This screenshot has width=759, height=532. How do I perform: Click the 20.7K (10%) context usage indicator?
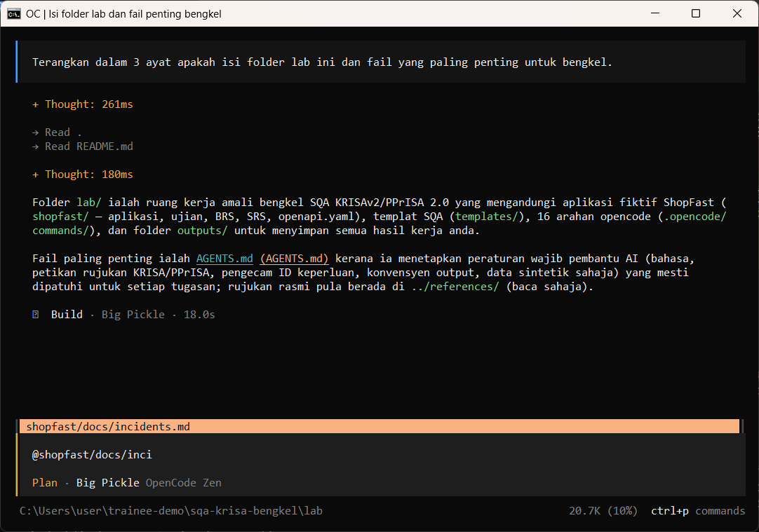[603, 511]
